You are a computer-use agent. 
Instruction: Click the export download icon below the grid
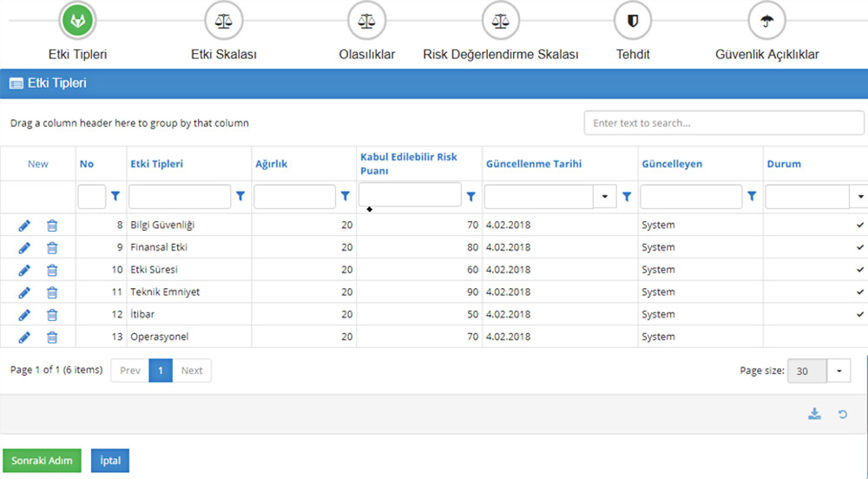point(814,415)
